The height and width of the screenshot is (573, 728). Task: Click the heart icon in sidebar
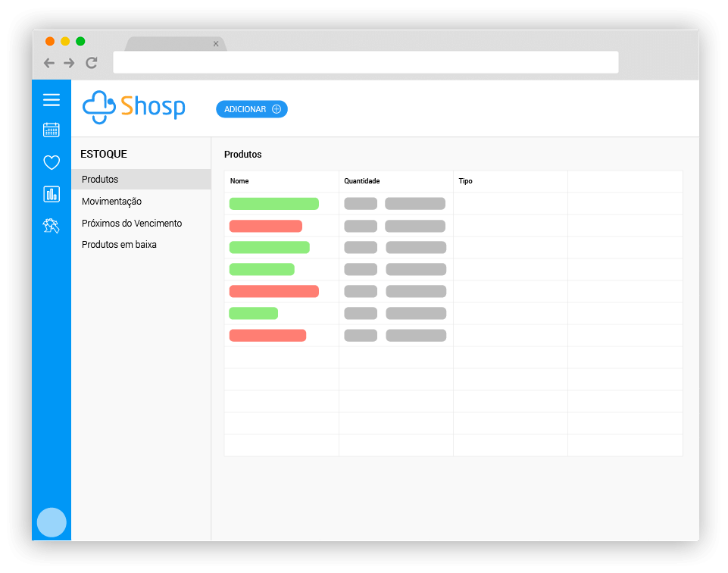coord(51,162)
